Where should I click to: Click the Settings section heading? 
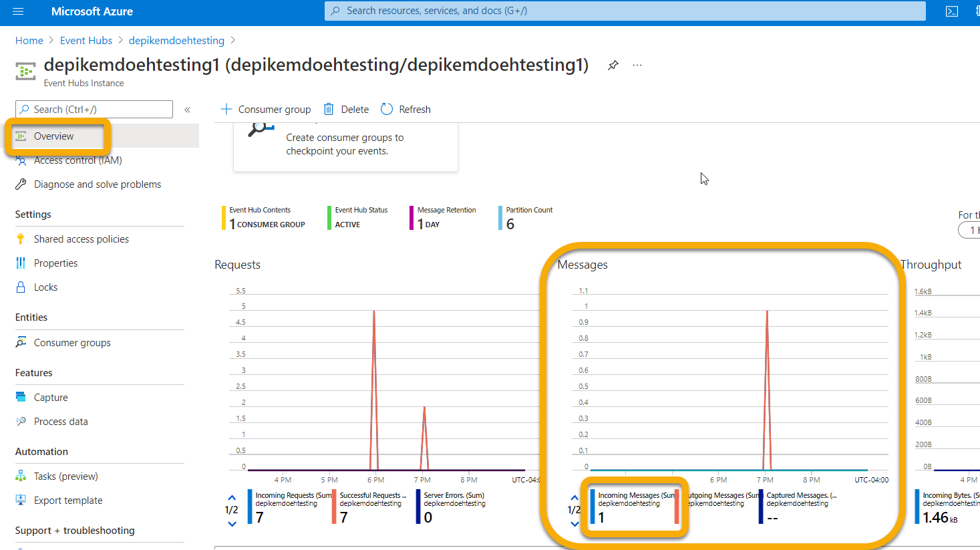pos(33,215)
